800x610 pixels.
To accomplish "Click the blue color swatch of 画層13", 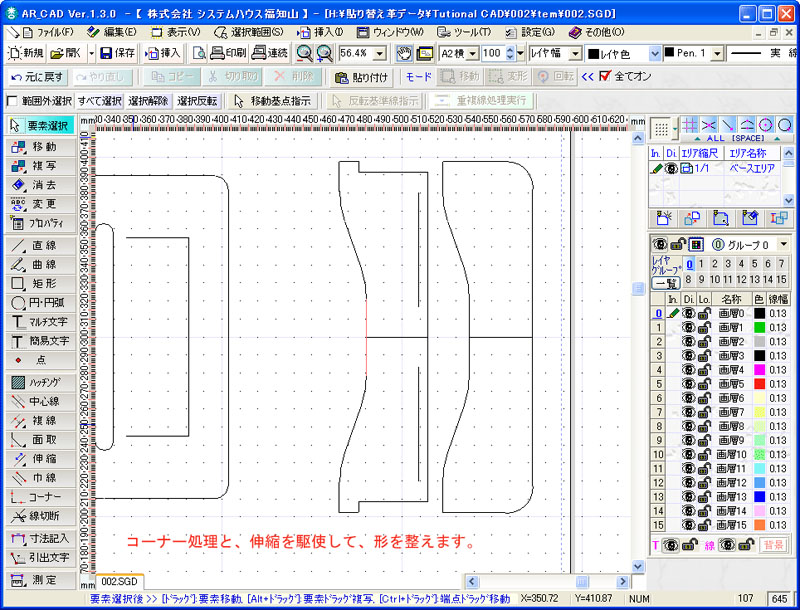I will [760, 497].
